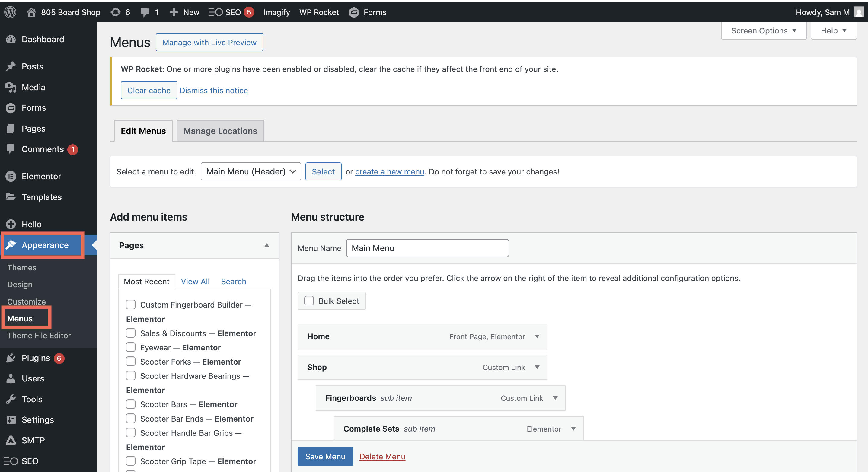The image size is (868, 472).
Task: Expand the Complete Sets sub item arrow
Action: pos(573,429)
